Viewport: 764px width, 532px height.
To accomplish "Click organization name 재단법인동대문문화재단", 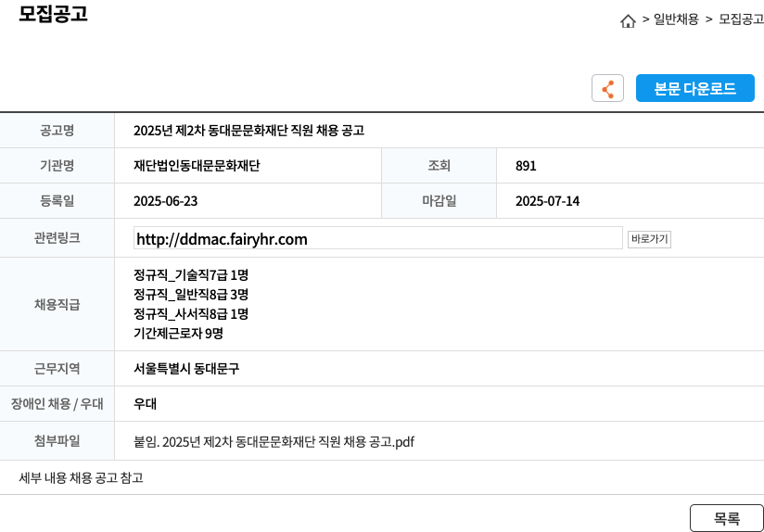I will pyautogui.click(x=197, y=166).
